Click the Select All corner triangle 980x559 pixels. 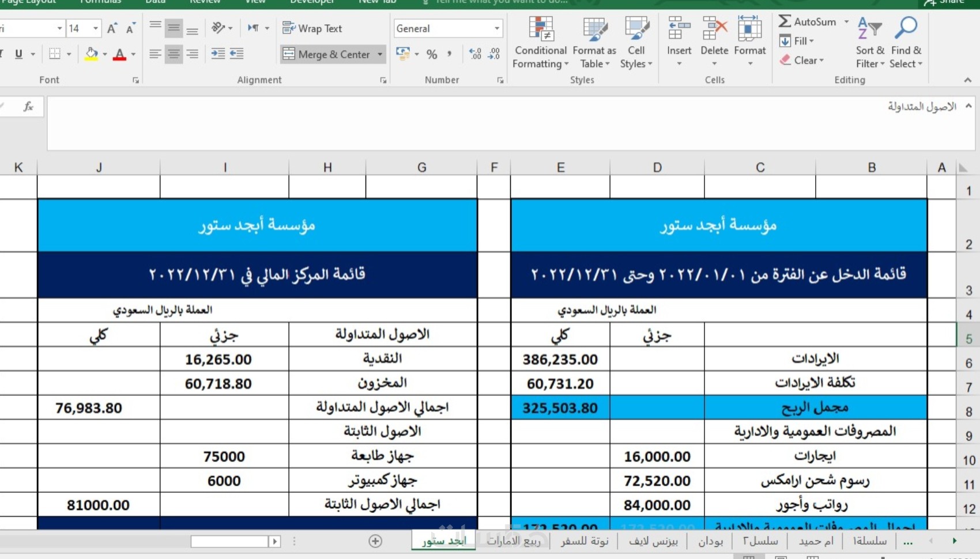(x=963, y=168)
